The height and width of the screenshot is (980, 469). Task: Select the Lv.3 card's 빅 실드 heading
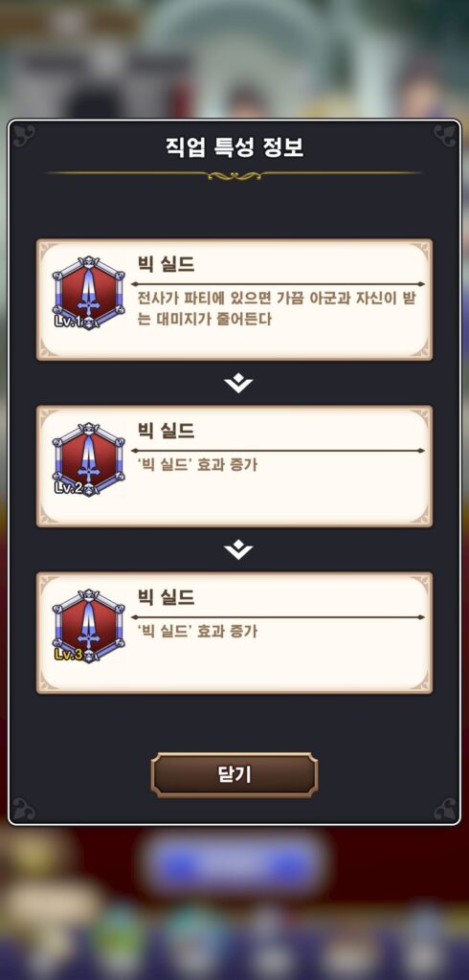(166, 597)
